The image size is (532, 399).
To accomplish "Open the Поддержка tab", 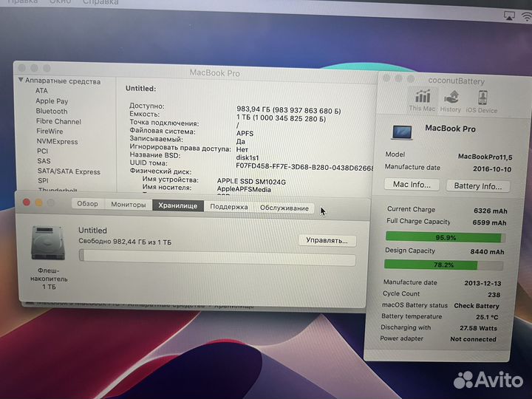I will tap(229, 207).
